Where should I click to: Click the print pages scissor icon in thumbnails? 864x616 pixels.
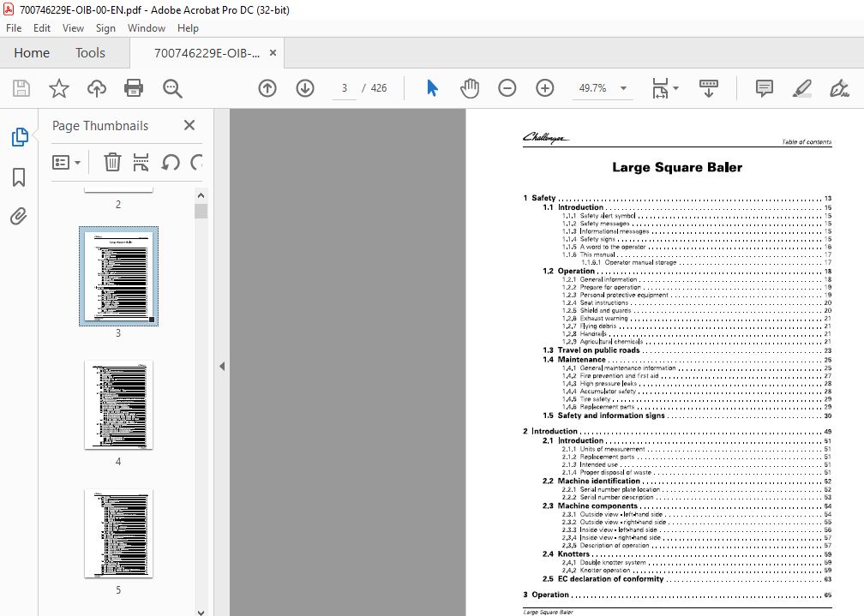(141, 162)
